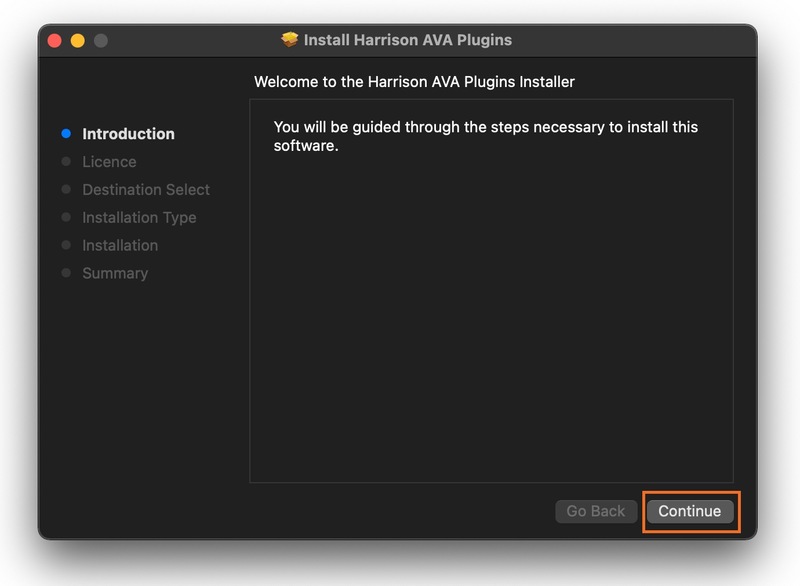Select the Installation Type step

click(139, 218)
